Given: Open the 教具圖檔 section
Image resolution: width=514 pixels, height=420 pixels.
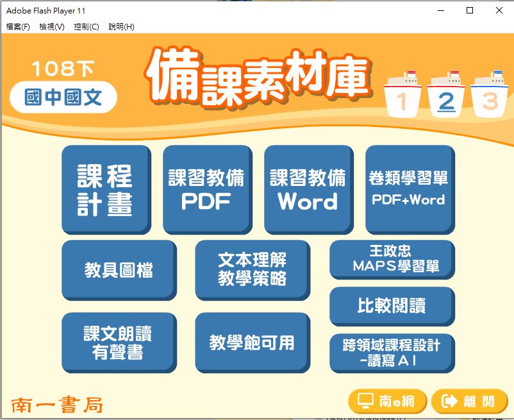Looking at the screenshot, I should 119,269.
